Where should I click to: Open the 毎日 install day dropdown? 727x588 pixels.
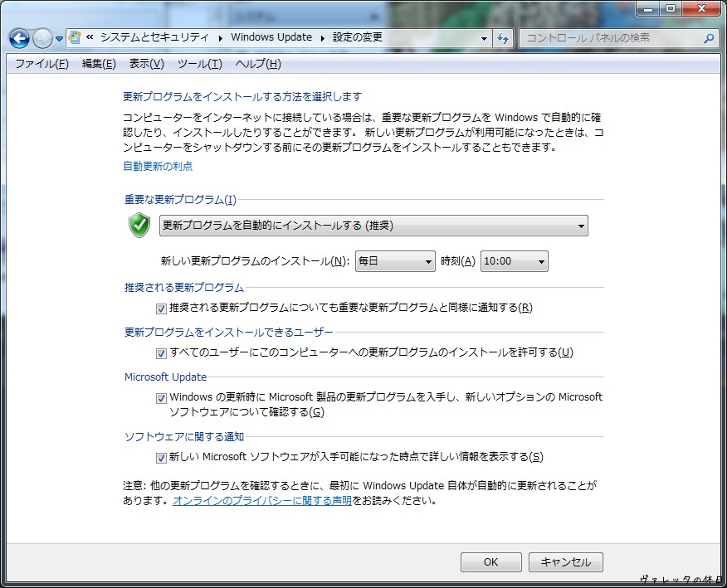point(395,261)
